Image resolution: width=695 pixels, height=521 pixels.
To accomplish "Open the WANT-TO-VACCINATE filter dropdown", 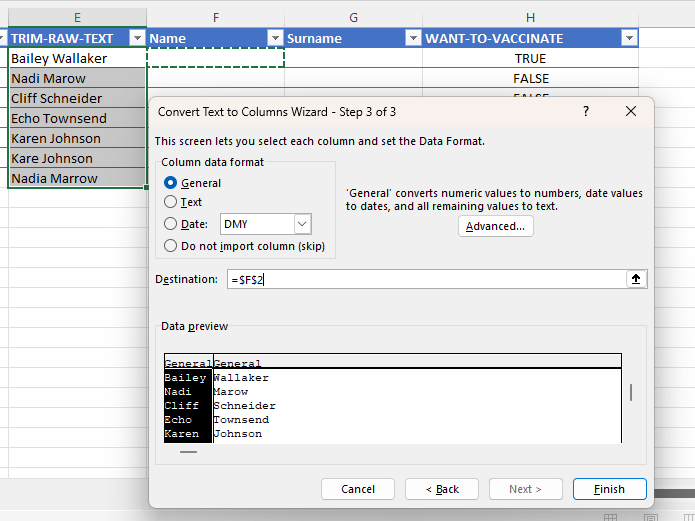I will click(x=629, y=38).
